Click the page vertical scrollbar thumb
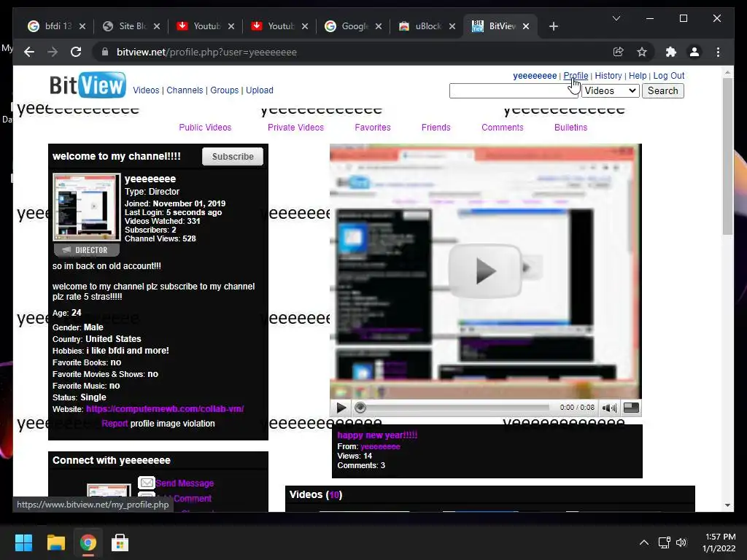747x560 pixels. 727,156
